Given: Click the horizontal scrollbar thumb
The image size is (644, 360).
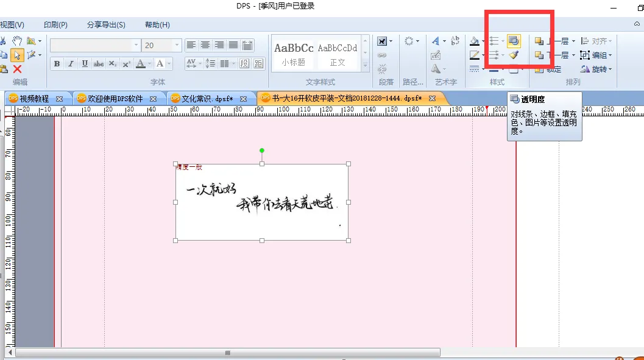Looking at the screenshot, I should (227, 353).
